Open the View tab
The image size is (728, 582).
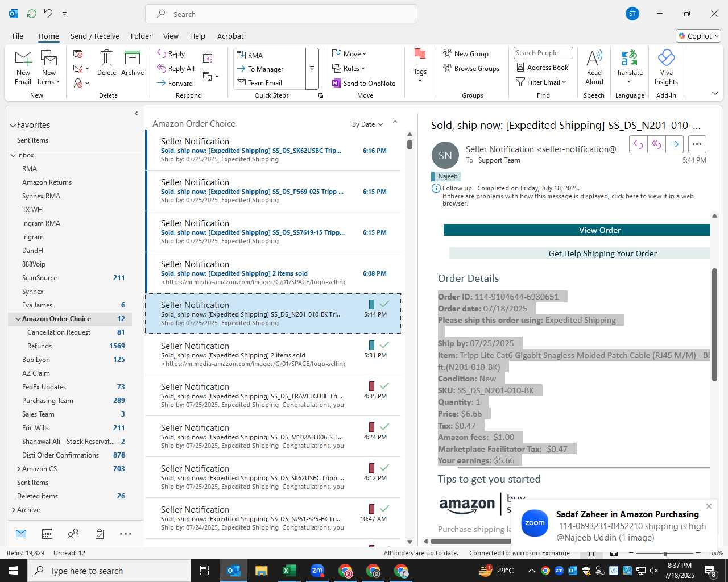(x=171, y=36)
